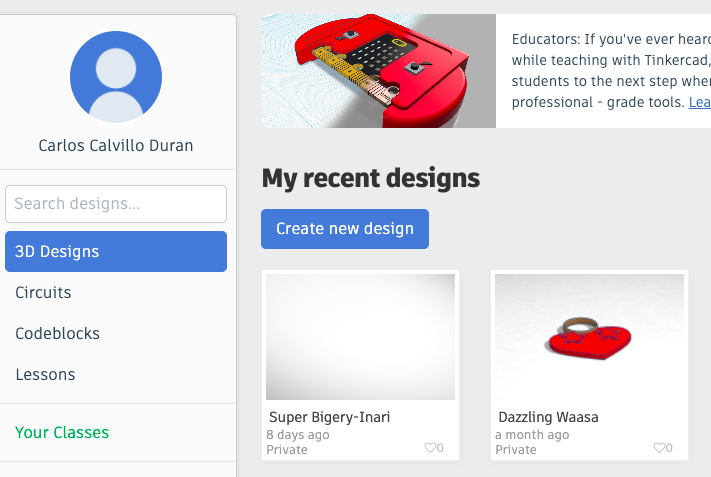Follow the Learn more link in banner
Screen dimensions: 711x477
699,102
